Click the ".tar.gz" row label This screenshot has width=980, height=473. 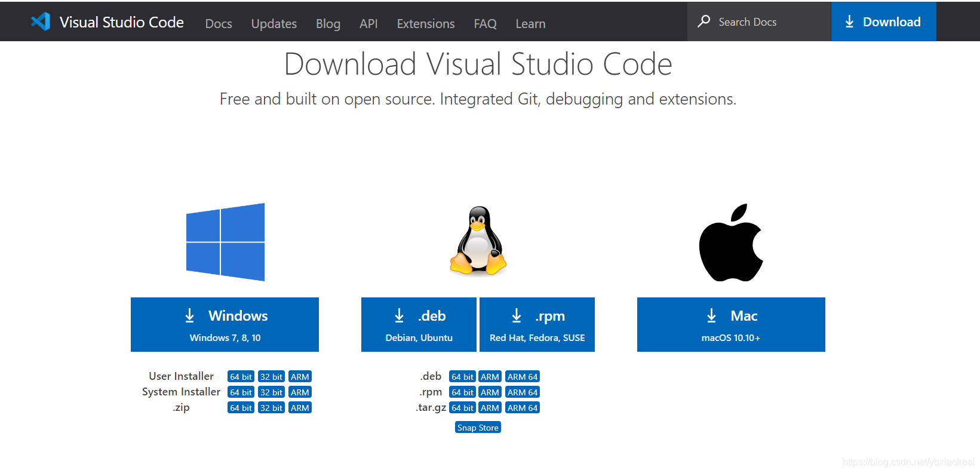(431, 407)
